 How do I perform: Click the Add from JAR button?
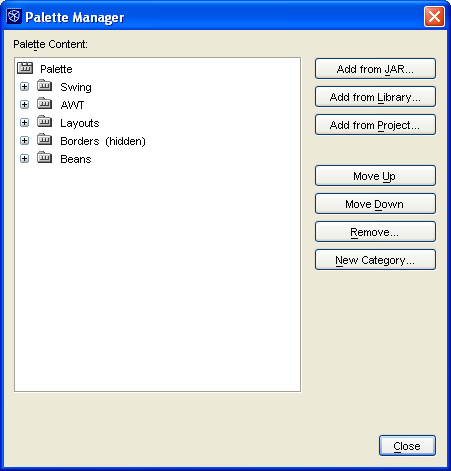click(x=375, y=69)
